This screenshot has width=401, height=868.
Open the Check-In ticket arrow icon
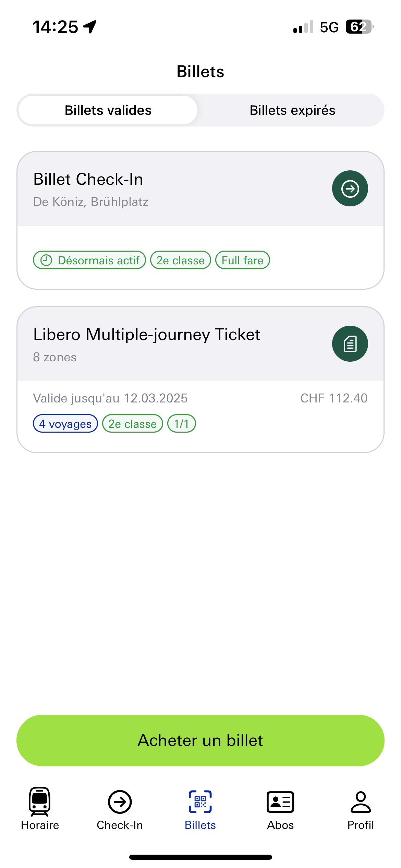point(350,189)
